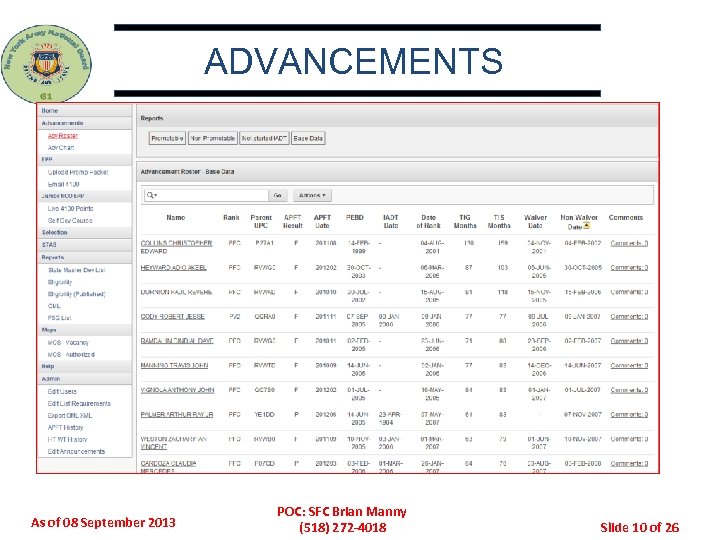Open the Eligibility (Published) link

(x=77, y=294)
